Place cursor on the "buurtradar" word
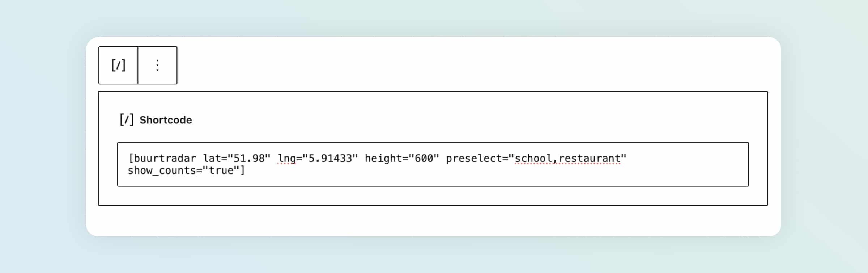Image resolution: width=868 pixels, height=273 pixels. [165, 159]
